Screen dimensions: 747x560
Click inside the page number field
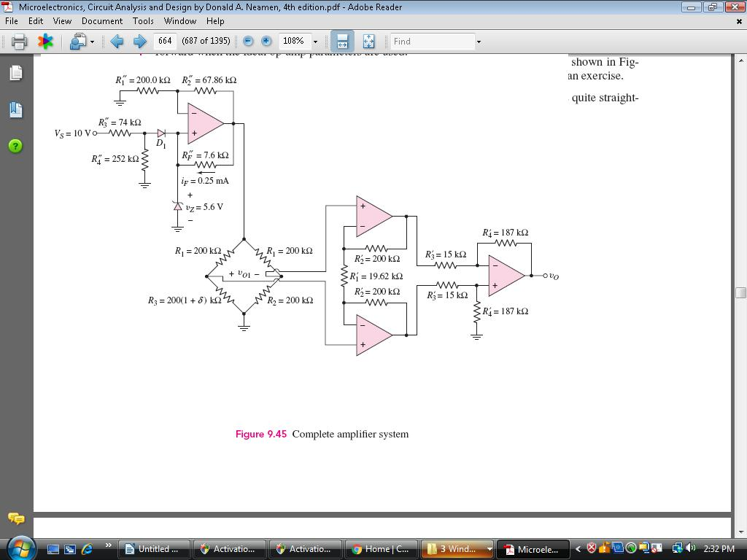point(163,42)
